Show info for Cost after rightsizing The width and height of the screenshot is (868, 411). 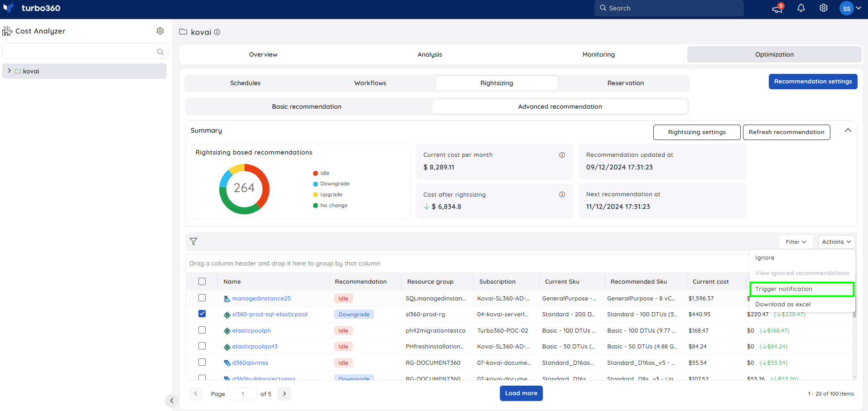tap(562, 194)
